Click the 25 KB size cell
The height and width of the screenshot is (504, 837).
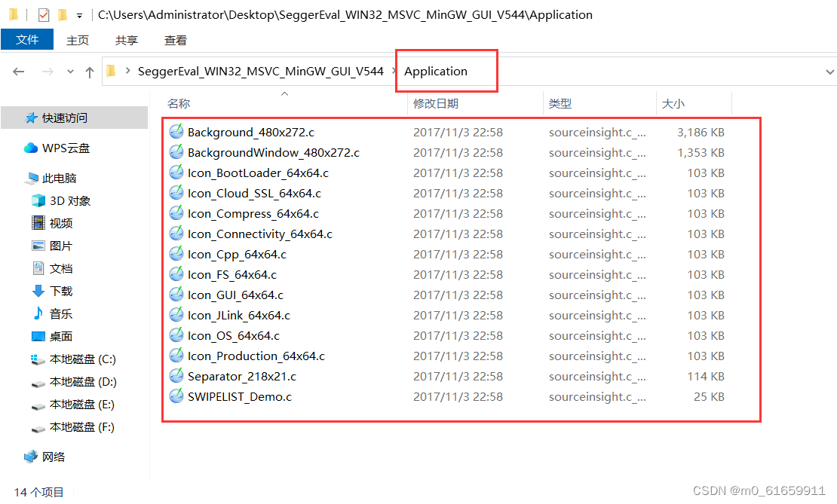coord(709,396)
